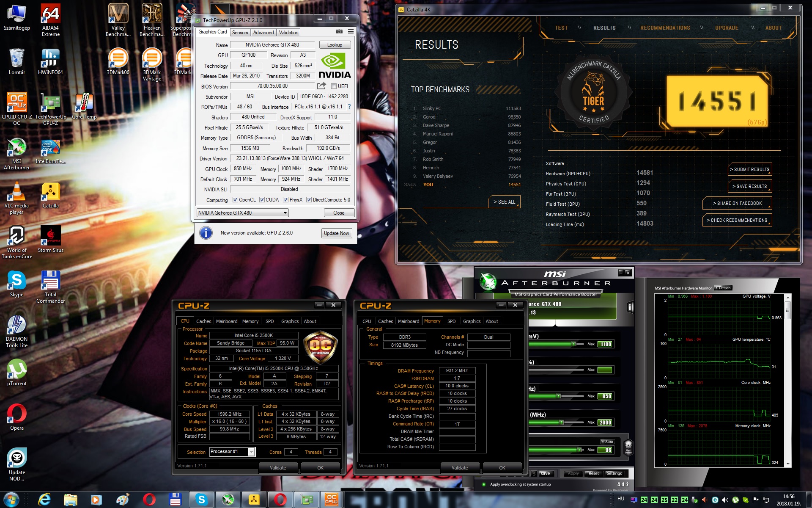Switch to Sensors tab in GPU-Z
Screen dimensions: 812x508
pos(240,33)
